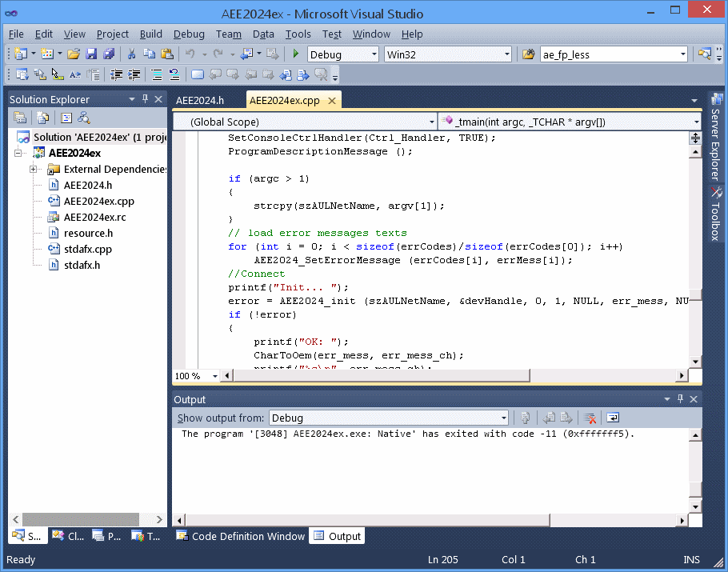
Task: Click the Display Parameter Info icon
Action: click(39, 74)
